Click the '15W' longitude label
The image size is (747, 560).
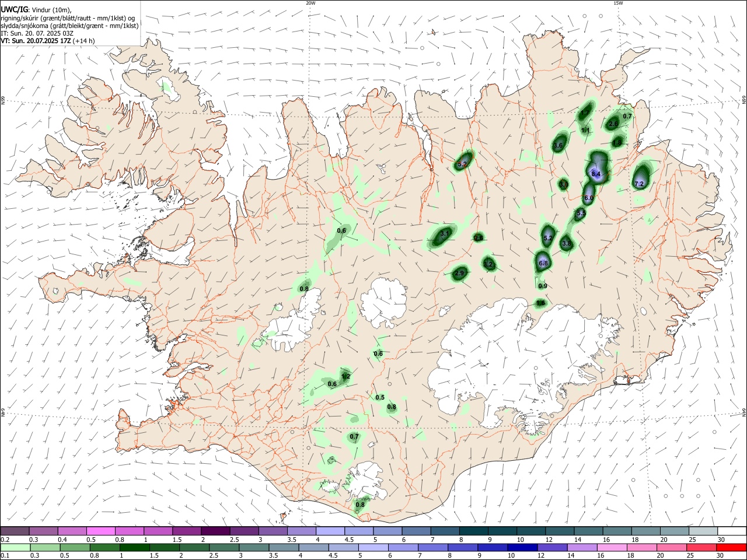pyautogui.click(x=618, y=3)
